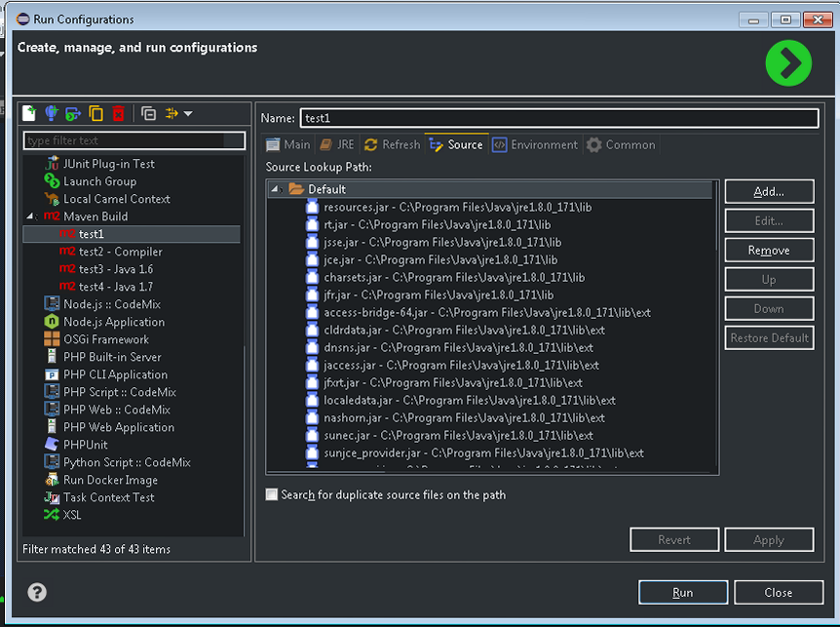
Task: Click the Name field containing test1
Action: pyautogui.click(x=558, y=118)
